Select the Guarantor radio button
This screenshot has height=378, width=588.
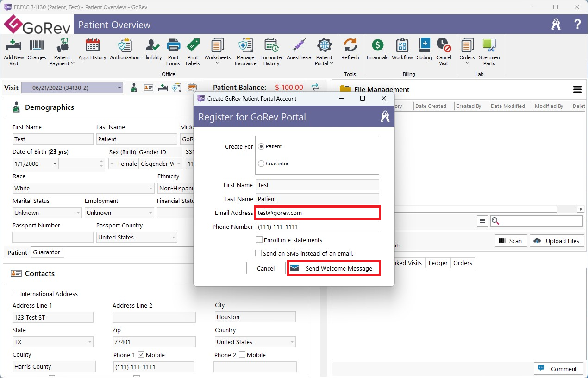tap(262, 164)
